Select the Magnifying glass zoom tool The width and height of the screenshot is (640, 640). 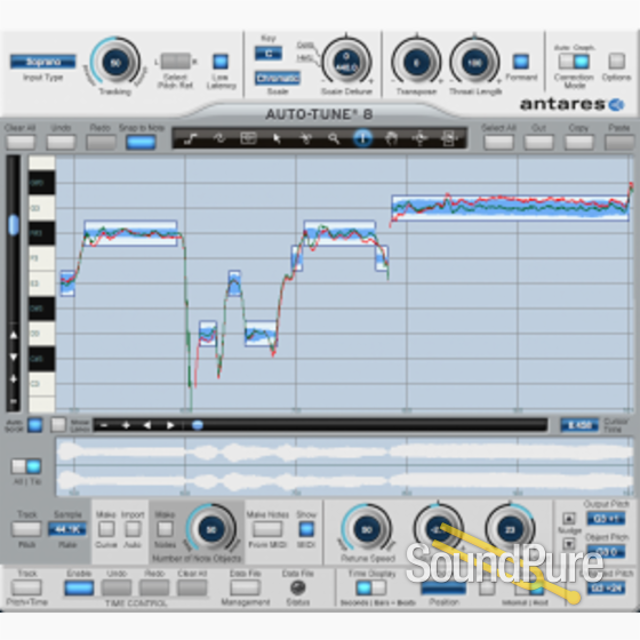click(x=334, y=138)
